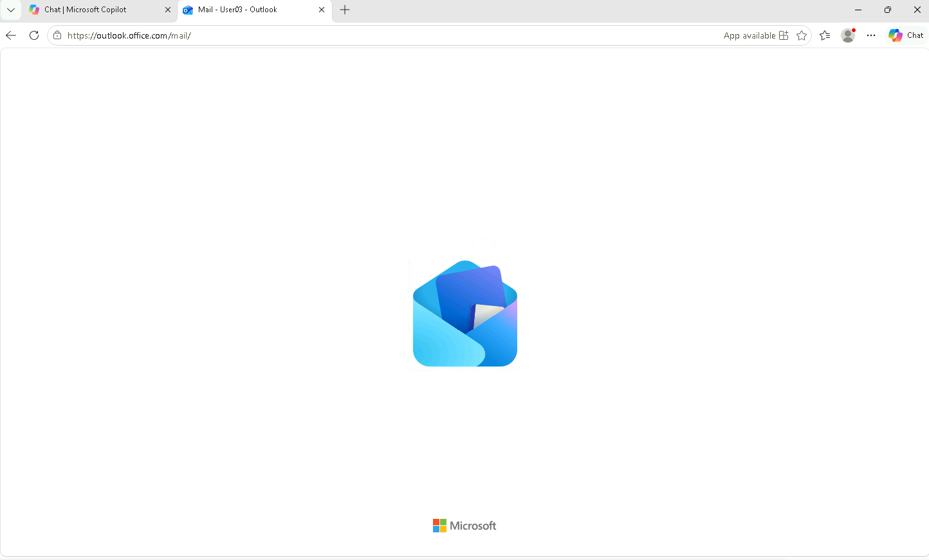929x560 pixels.
Task: Add this page to favorites star
Action: [802, 35]
